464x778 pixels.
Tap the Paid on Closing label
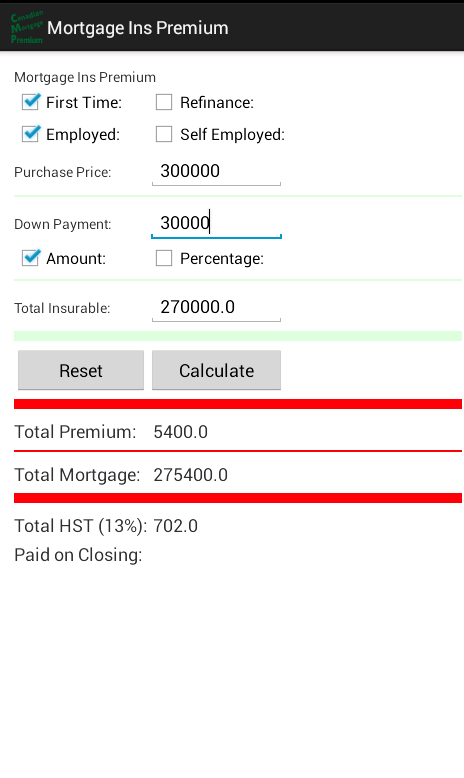pyautogui.click(x=78, y=555)
